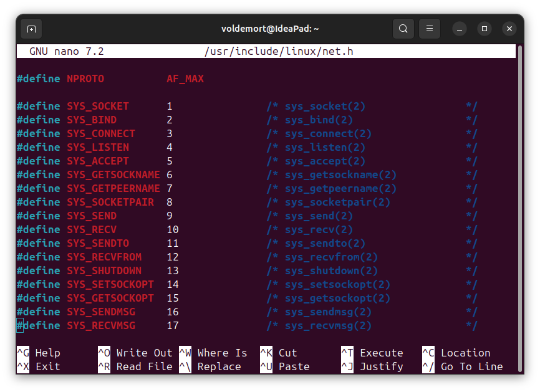The width and height of the screenshot is (540, 392).
Task: Click the ^/ Go To Line shortcut
Action: (463, 366)
